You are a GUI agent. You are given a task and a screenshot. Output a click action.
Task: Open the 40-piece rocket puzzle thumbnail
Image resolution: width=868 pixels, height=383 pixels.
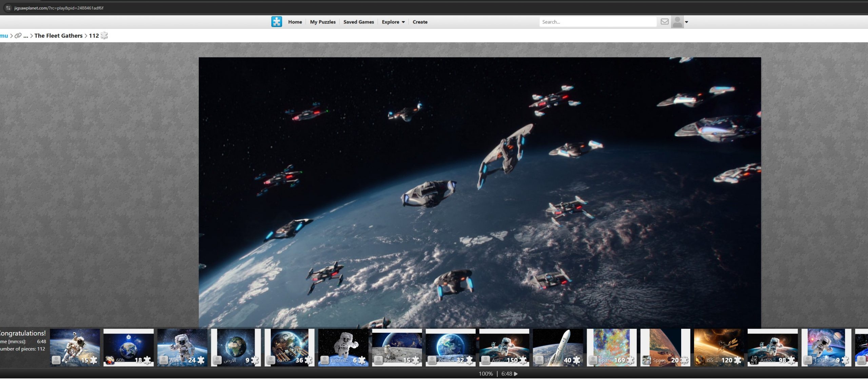pyautogui.click(x=557, y=345)
